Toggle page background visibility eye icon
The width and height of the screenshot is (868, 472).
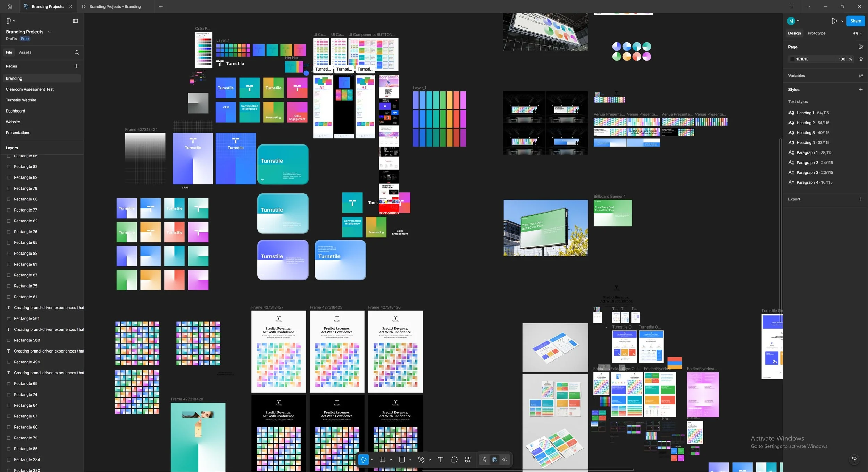tap(861, 59)
